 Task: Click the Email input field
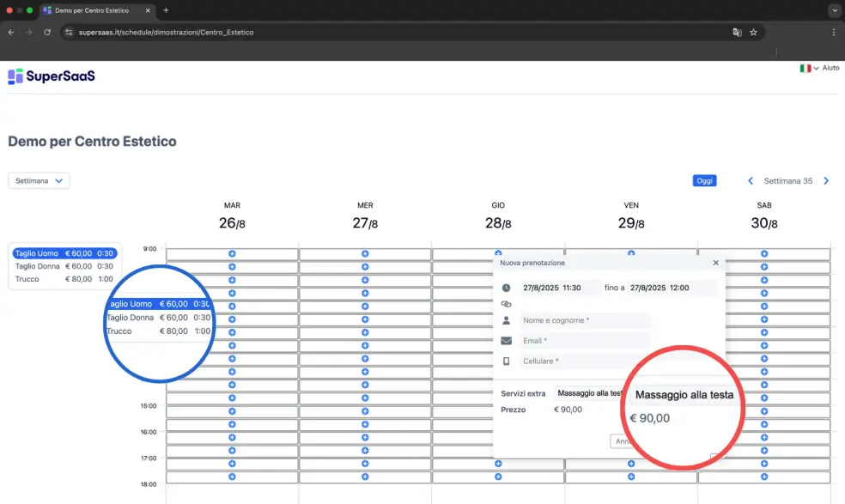tap(585, 341)
